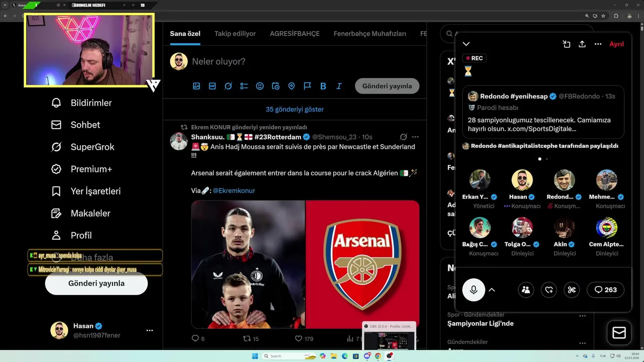Reply to the Shanksuu post
The image size is (644, 362).
(198, 338)
